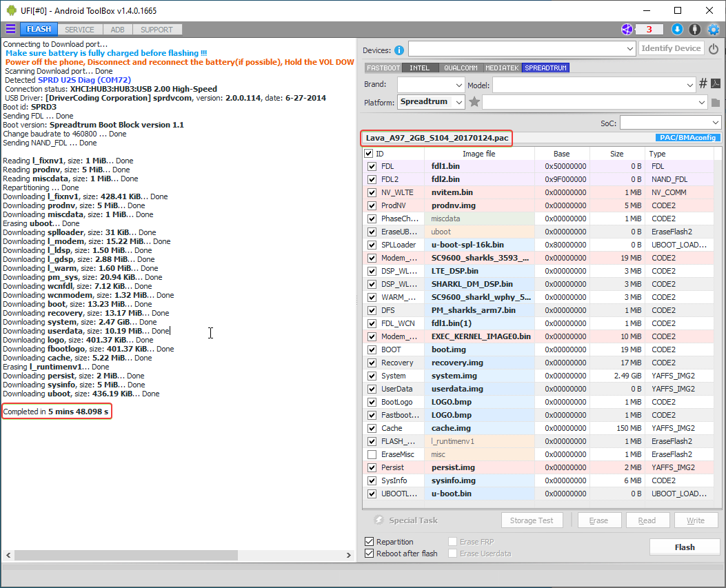Toggle the ID select-all checkbox in header
Screen dimensions: 726x588
point(369,153)
